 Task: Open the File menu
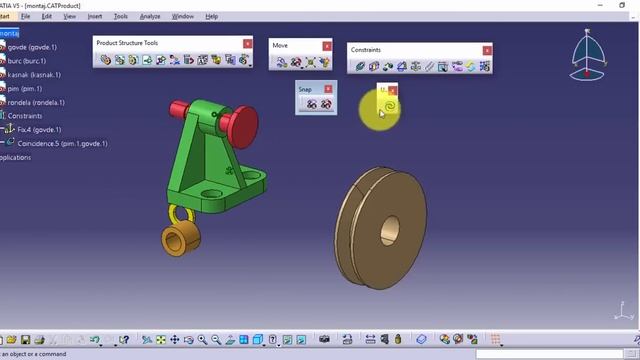(25, 16)
